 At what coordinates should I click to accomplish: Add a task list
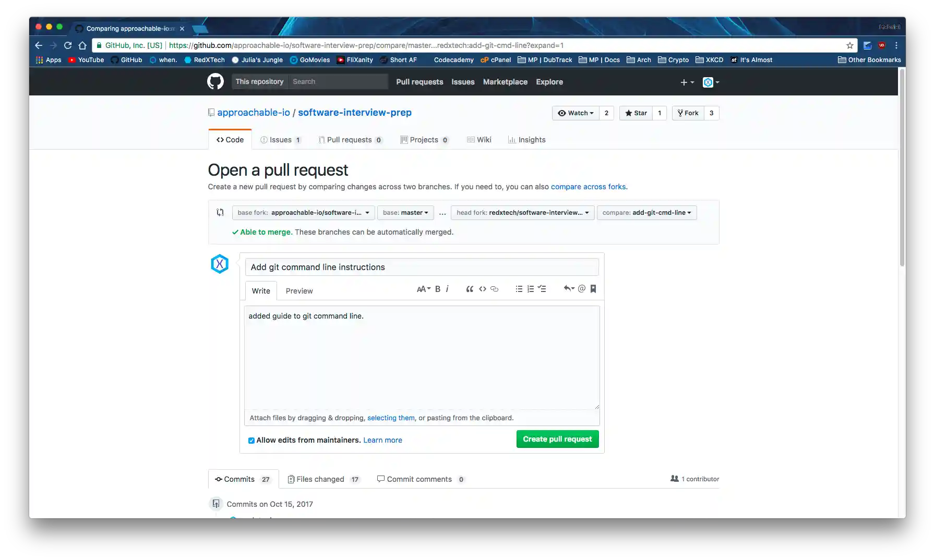click(542, 289)
